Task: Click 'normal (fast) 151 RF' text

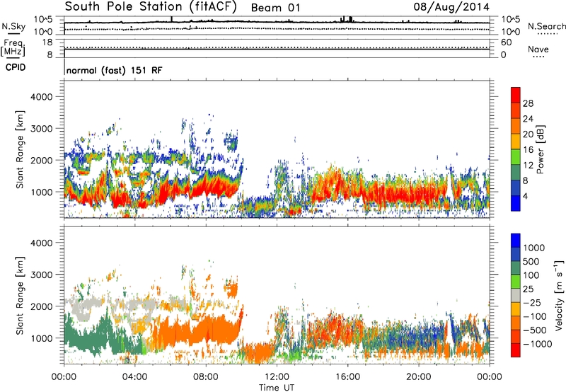Action: [x=114, y=70]
